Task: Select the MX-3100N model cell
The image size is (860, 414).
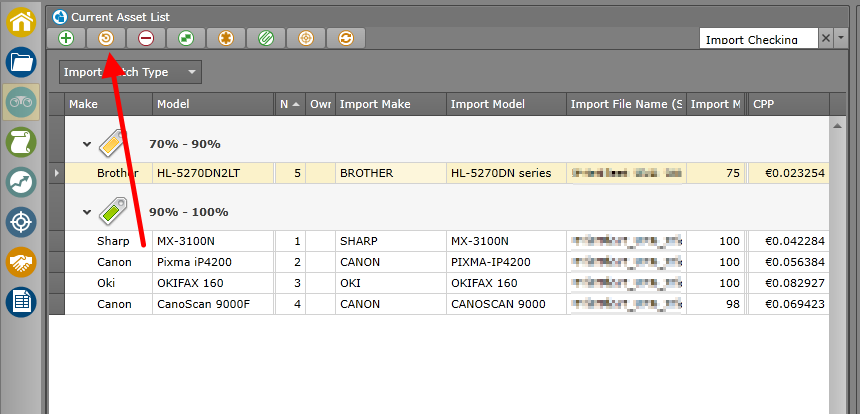Action: 213,241
